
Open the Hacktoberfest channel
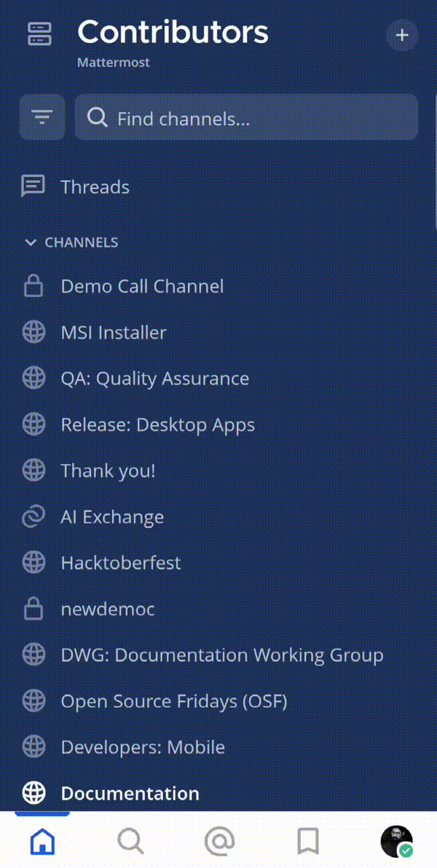pyautogui.click(x=121, y=563)
